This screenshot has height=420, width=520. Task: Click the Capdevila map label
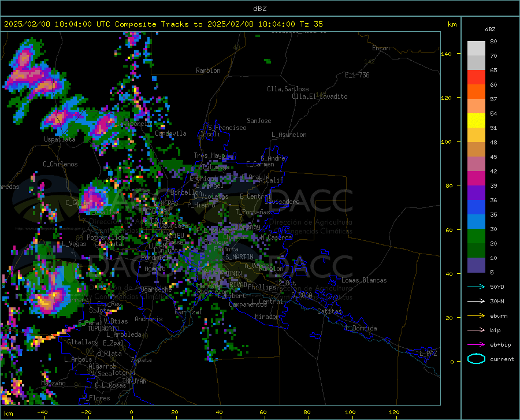pyautogui.click(x=170, y=133)
